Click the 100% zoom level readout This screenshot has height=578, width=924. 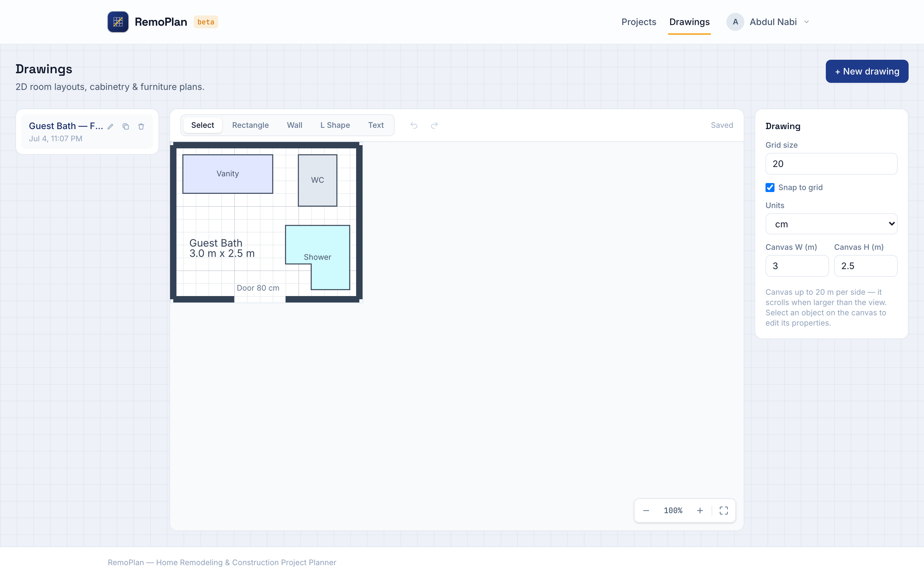673,511
